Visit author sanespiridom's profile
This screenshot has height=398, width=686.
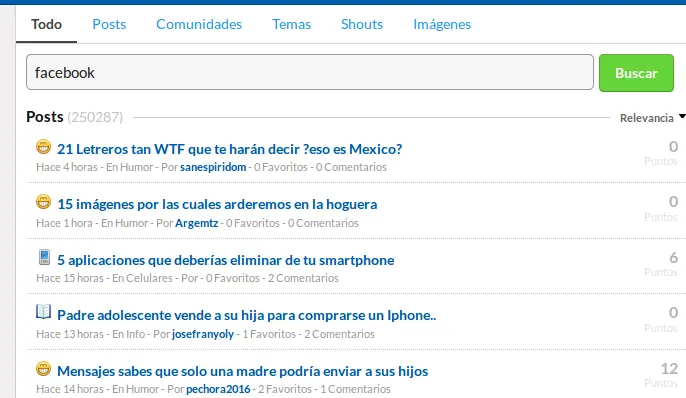click(213, 167)
